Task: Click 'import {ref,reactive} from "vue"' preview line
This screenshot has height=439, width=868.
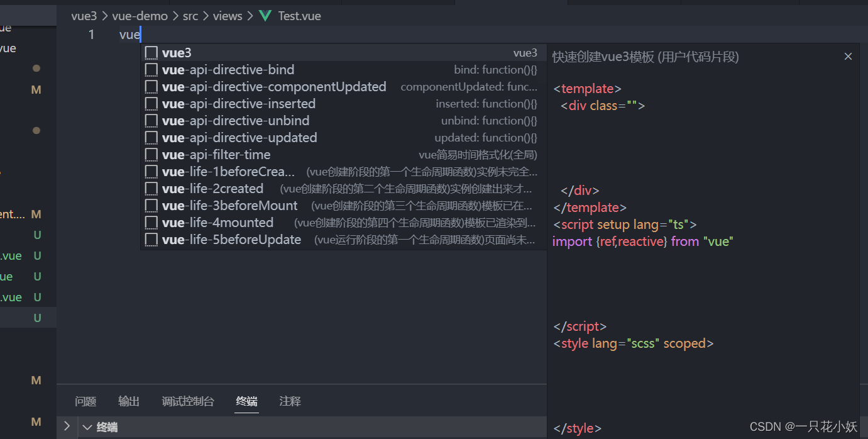Action: (x=643, y=242)
